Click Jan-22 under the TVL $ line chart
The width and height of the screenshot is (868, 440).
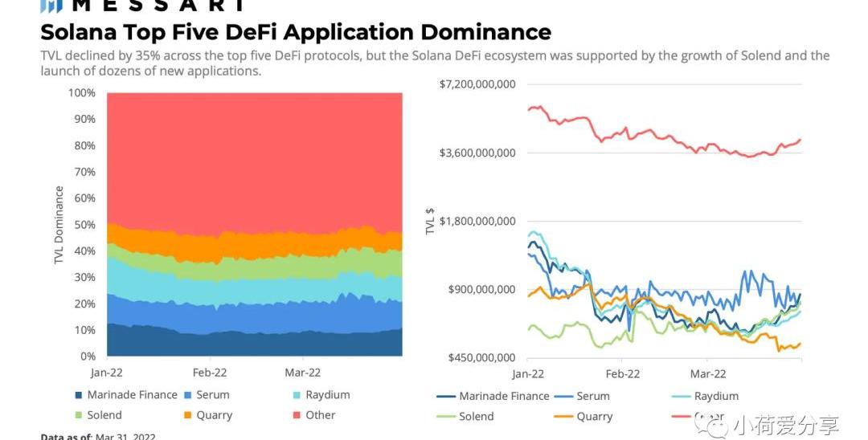pyautogui.click(x=528, y=374)
